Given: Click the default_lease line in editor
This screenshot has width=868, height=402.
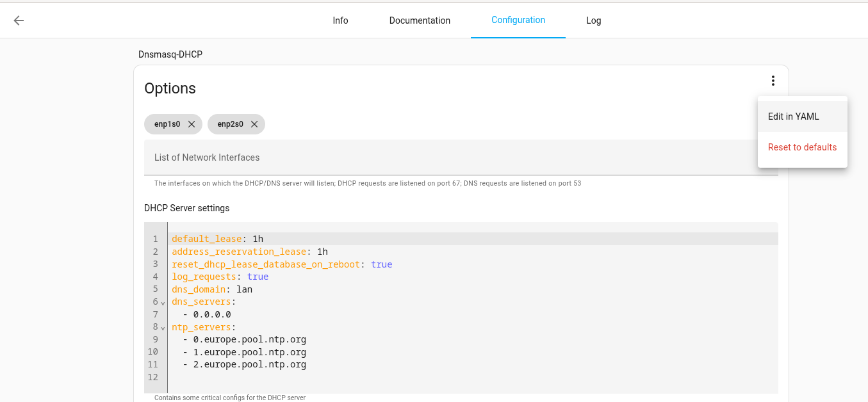Looking at the screenshot, I should click(217, 239).
